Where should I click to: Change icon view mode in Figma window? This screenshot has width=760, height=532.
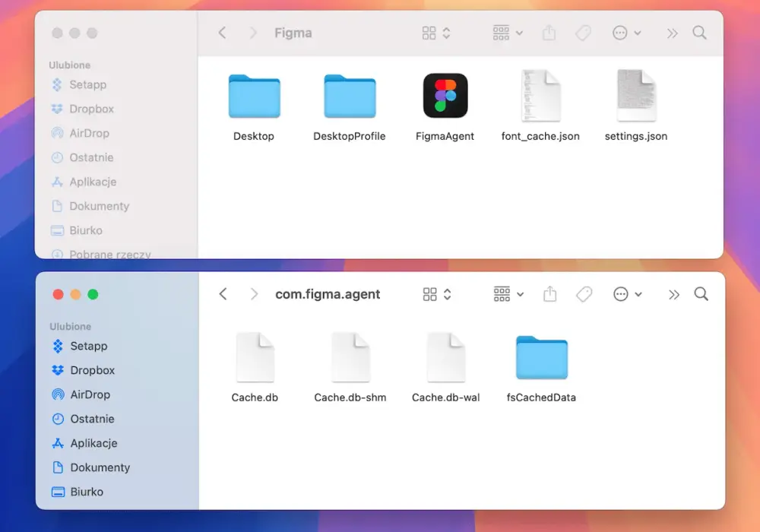[x=436, y=33]
